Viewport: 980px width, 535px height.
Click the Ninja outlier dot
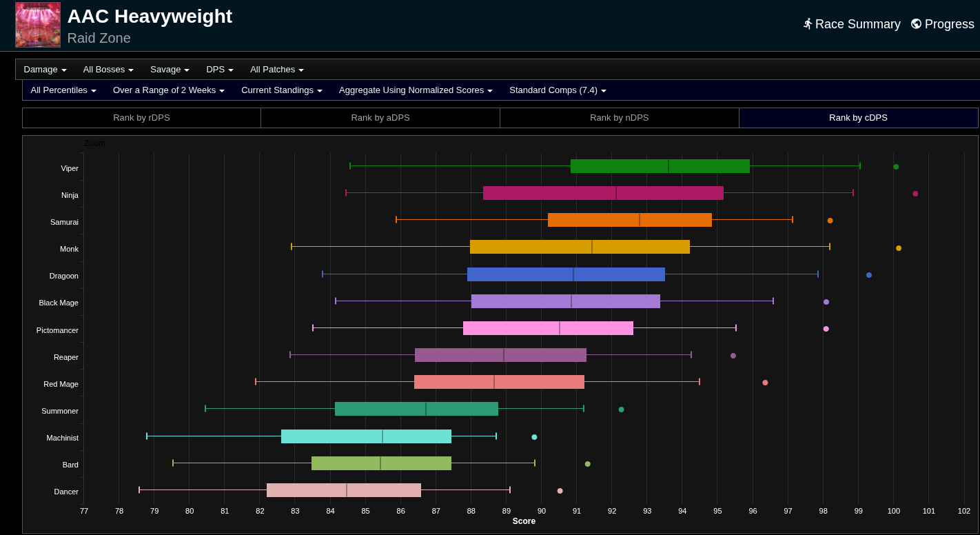[915, 194]
